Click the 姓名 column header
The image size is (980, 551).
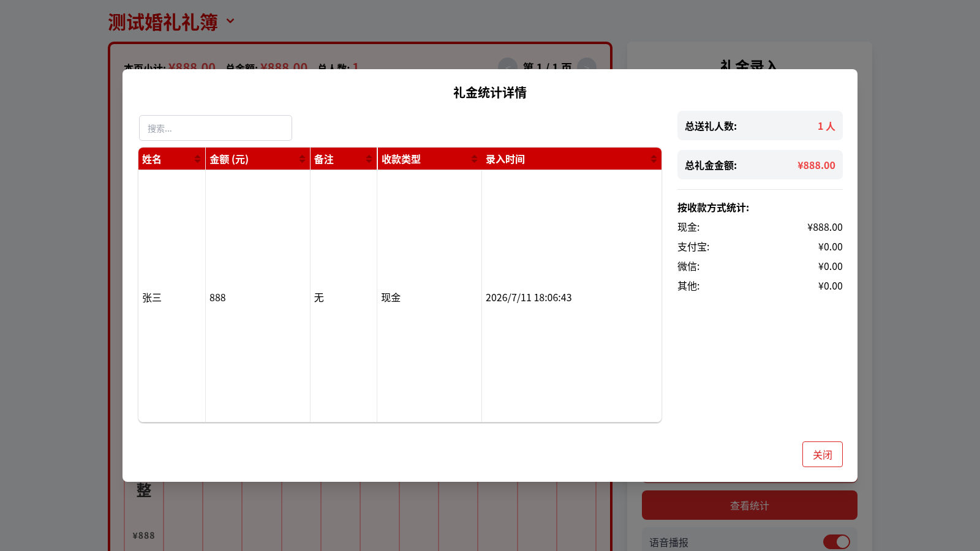pos(171,159)
